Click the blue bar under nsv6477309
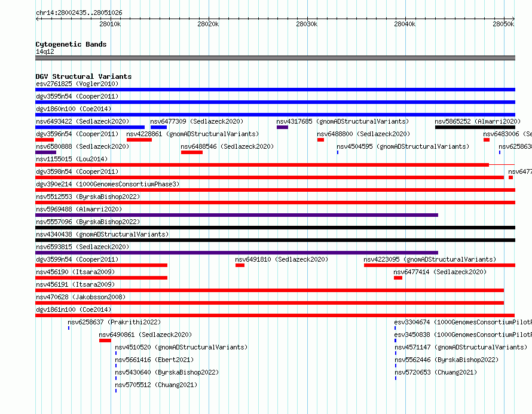Viewport: 532px width, 414px height. [158, 127]
